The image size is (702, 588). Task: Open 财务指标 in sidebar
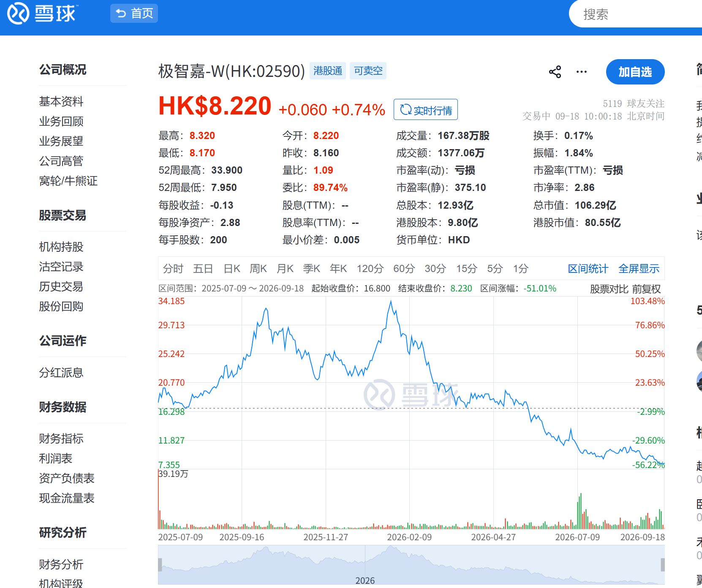61,438
